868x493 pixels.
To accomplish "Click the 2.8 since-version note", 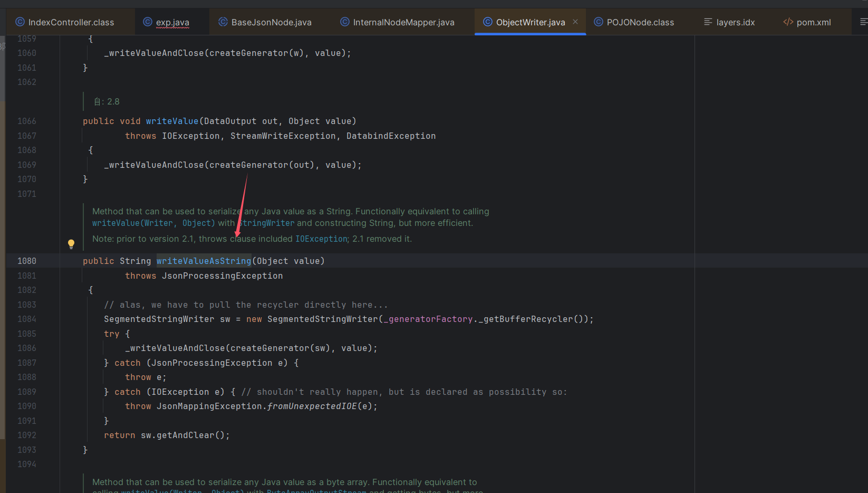I will click(107, 101).
